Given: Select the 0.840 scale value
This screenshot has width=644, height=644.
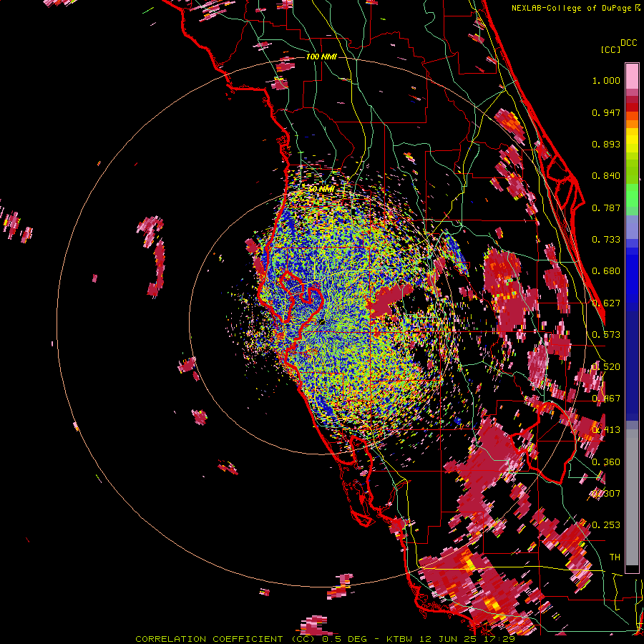Looking at the screenshot, I should click(x=606, y=176).
